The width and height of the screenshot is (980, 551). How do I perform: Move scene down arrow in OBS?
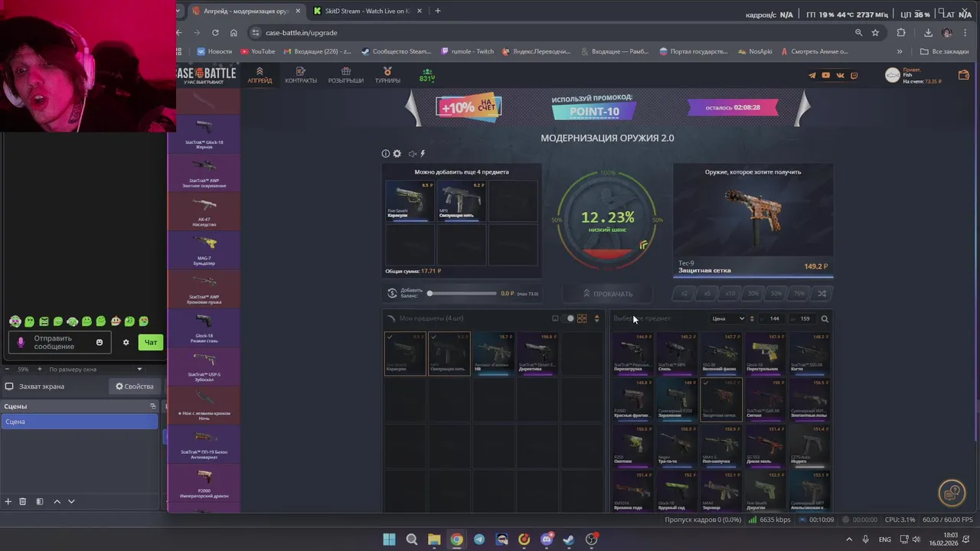pyautogui.click(x=71, y=501)
